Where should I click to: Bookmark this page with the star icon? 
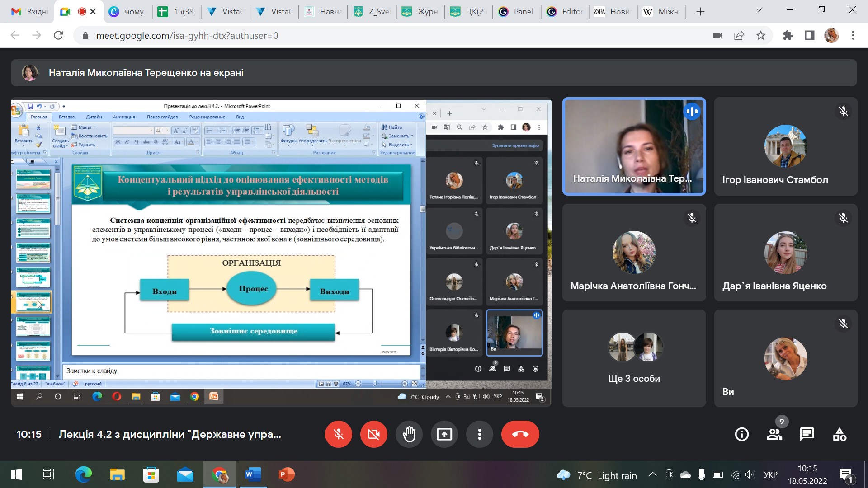pos(761,35)
